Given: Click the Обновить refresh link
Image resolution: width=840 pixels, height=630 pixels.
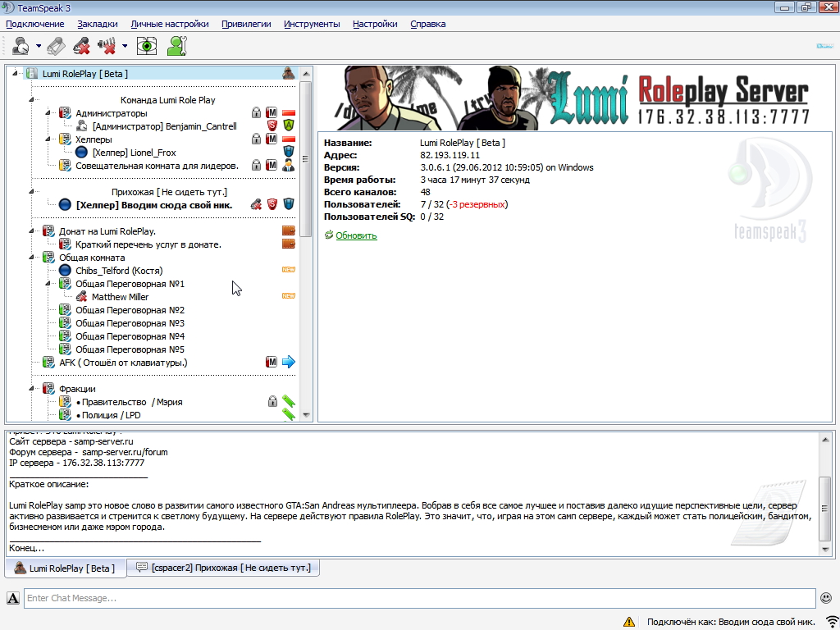Looking at the screenshot, I should tap(356, 235).
